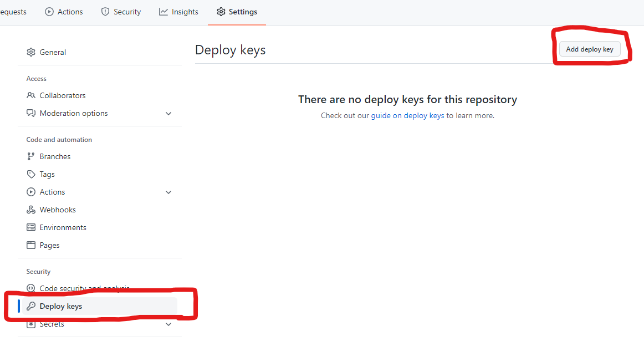Viewport: 644px width, 341px height.
Task: Click the Branches icon in sidebar
Action: click(31, 156)
